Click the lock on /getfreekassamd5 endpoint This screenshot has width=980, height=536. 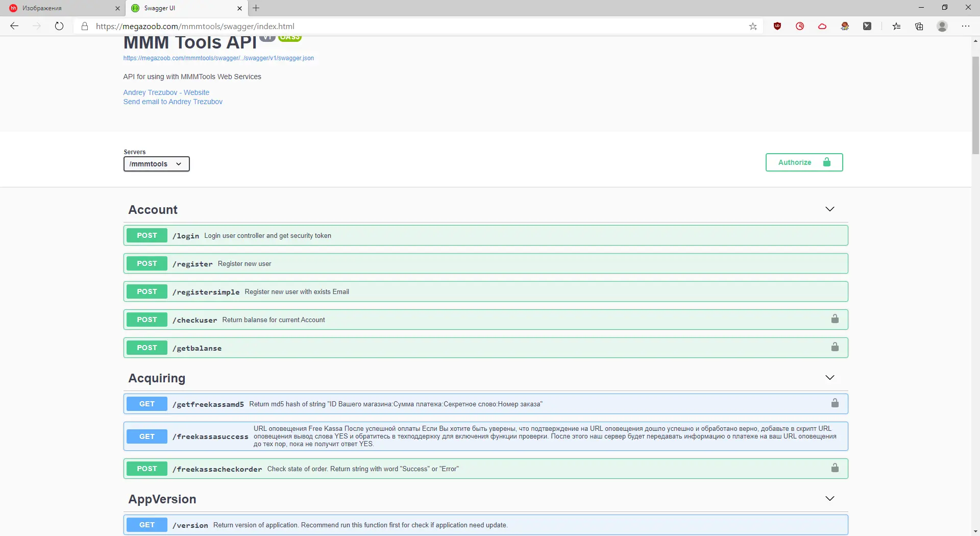coord(835,403)
